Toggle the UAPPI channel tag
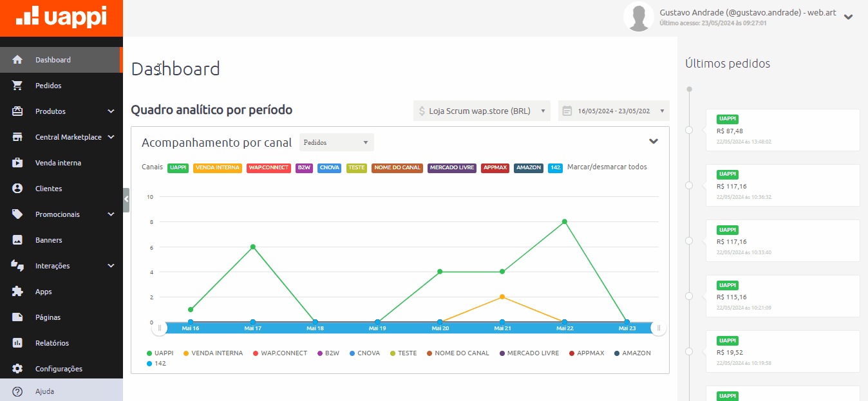The image size is (868, 401). coord(178,167)
